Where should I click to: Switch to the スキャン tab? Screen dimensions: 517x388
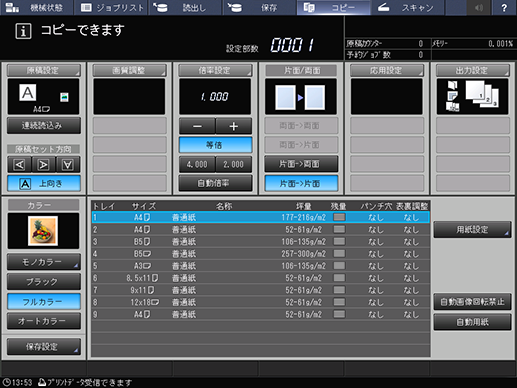click(x=407, y=7)
